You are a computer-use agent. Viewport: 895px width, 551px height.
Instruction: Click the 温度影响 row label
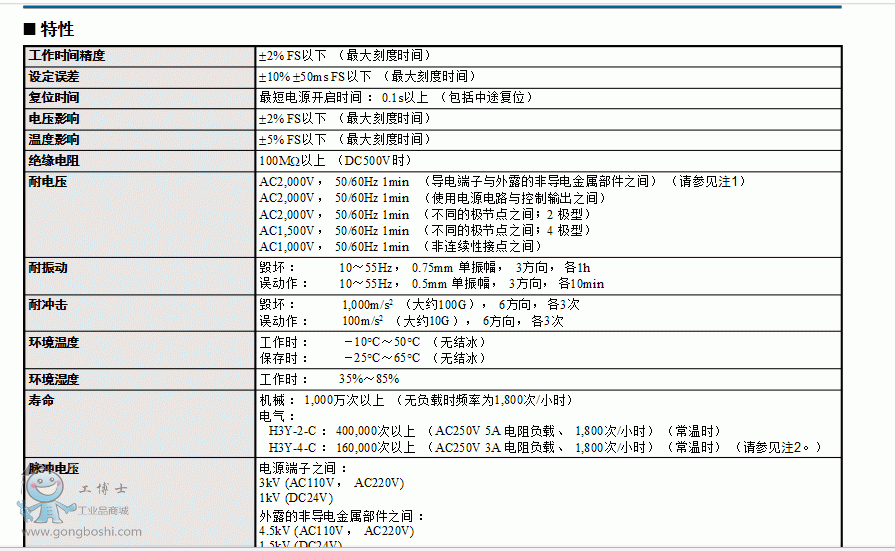click(x=54, y=140)
